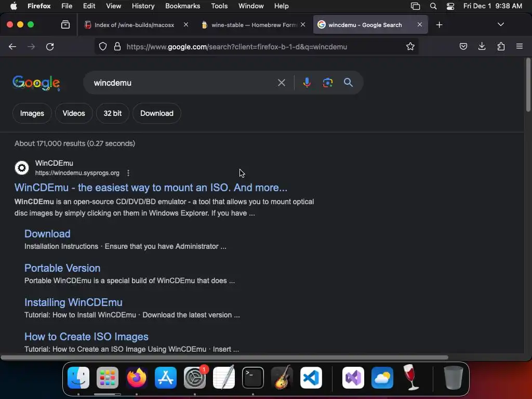Image resolution: width=532 pixels, height=399 pixels.
Task: Clear the Google search box text
Action: click(x=281, y=83)
